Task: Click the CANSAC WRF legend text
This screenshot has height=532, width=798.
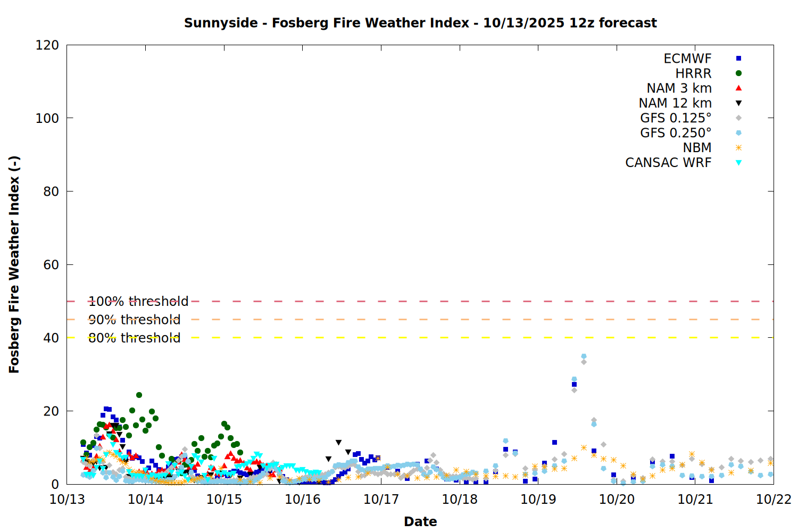Action: tap(668, 163)
